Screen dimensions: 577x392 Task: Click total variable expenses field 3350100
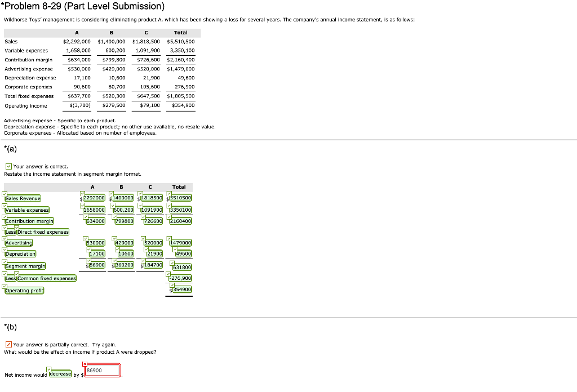click(181, 210)
